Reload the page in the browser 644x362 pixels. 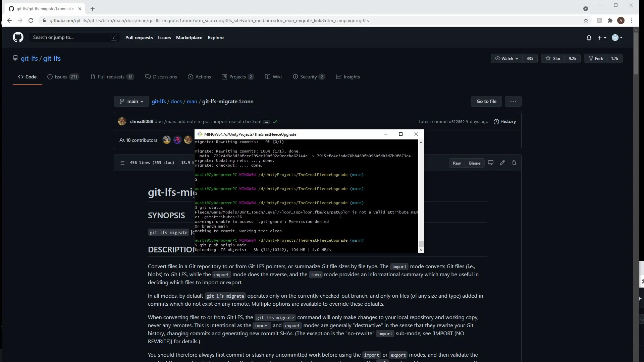31,20
